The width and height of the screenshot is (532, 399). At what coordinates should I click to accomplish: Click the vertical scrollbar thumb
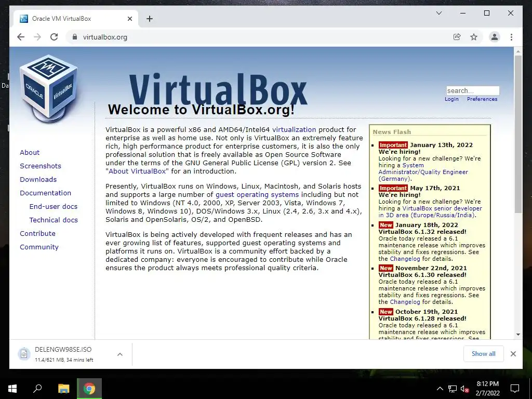coord(518,134)
